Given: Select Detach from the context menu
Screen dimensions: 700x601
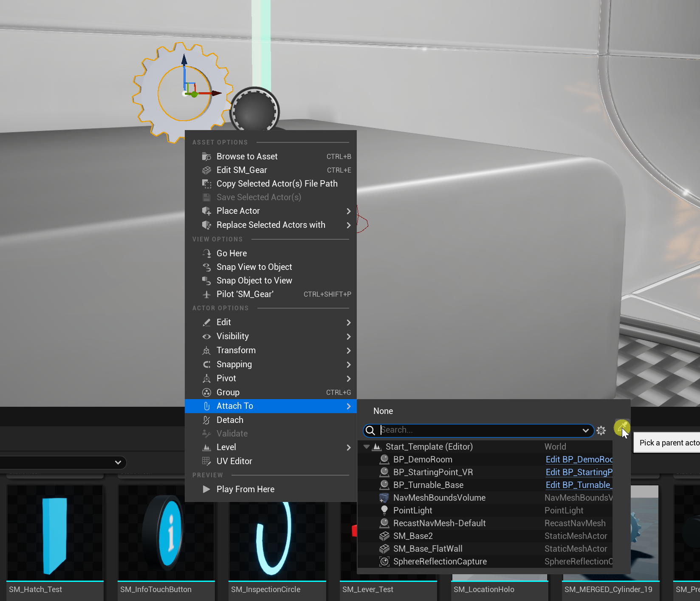Looking at the screenshot, I should point(230,420).
